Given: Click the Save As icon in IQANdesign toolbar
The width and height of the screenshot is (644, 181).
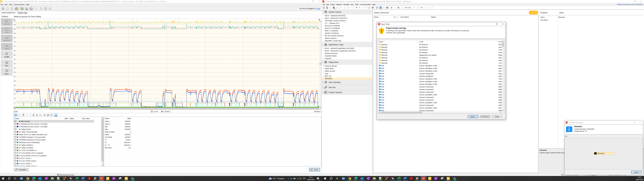Looking at the screenshot, I should pos(334,8).
